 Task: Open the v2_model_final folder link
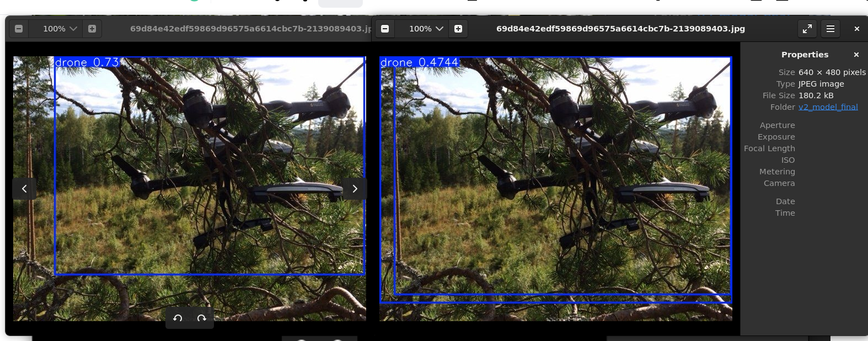click(828, 107)
